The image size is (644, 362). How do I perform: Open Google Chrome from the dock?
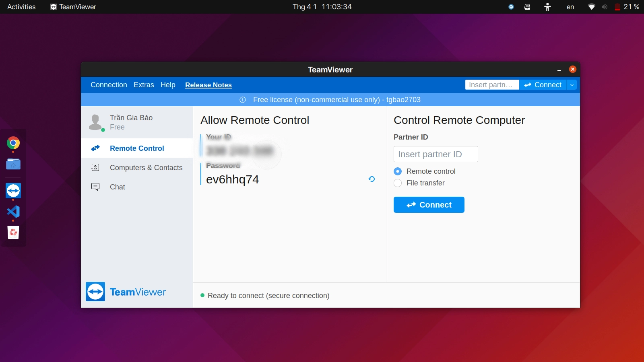(x=13, y=143)
